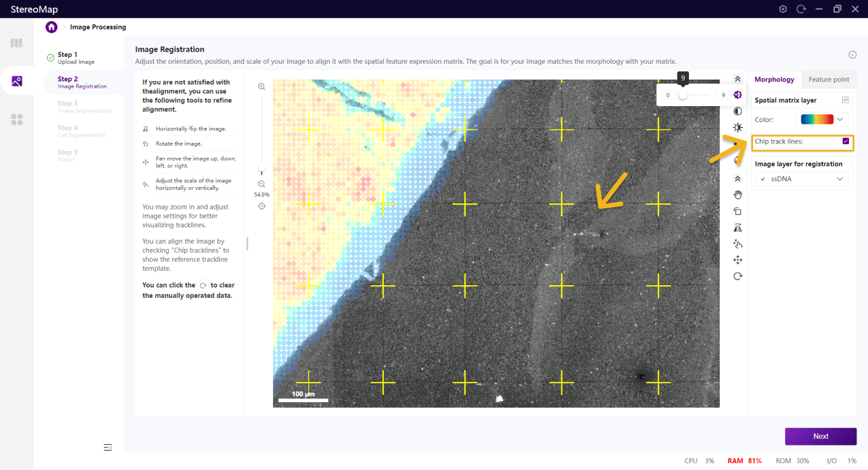Uncheck the Chip track lines checkbox
868x470 pixels.
coord(846,141)
